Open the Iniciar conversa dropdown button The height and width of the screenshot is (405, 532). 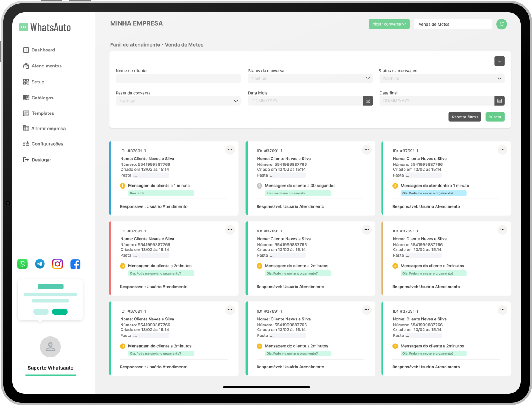(389, 24)
